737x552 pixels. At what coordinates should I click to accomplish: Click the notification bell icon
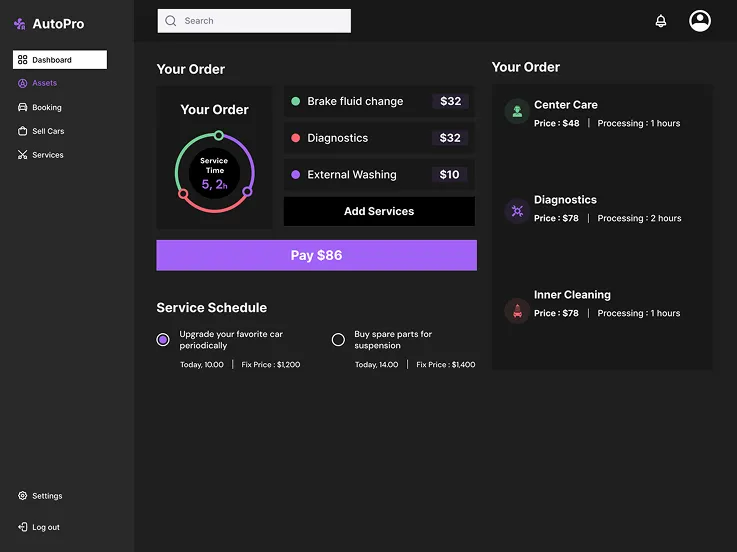[x=661, y=21]
